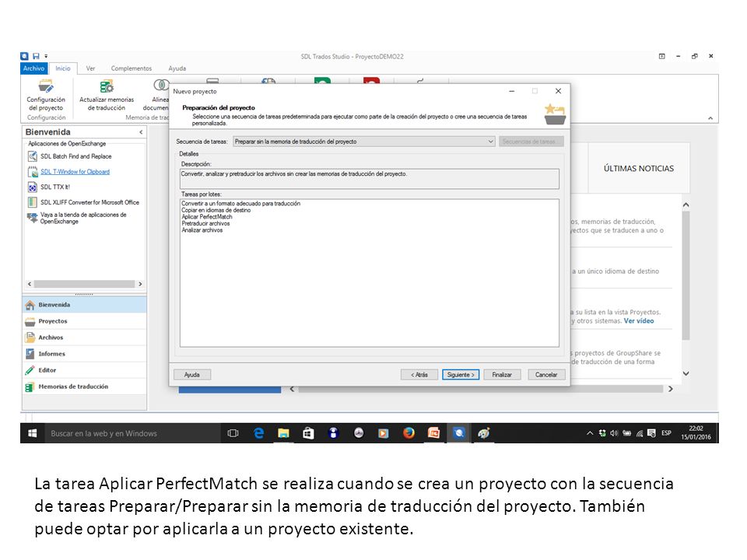
Task: Click the Memorias de traducción icon in the navigation pane
Action: click(30, 387)
